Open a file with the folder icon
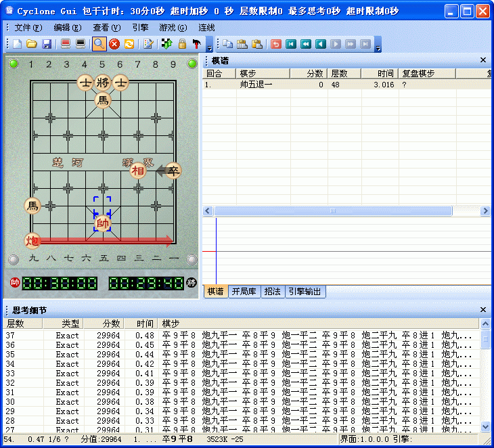 [x=32, y=44]
